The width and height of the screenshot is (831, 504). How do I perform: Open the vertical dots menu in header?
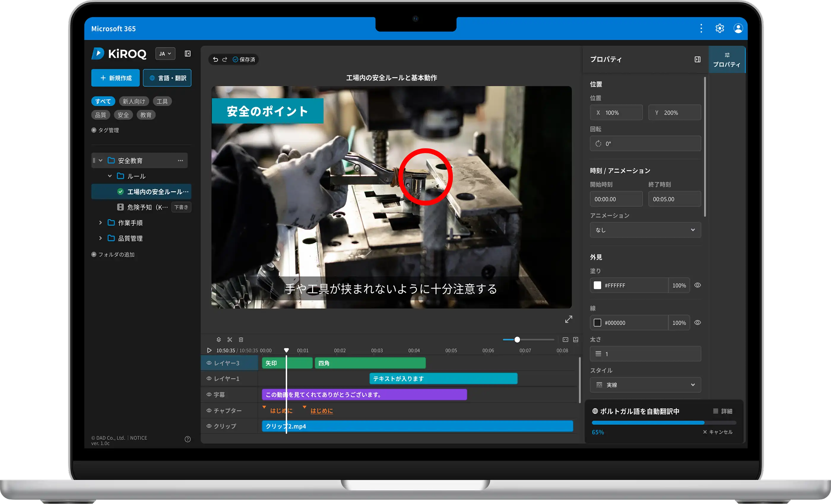pyautogui.click(x=701, y=28)
